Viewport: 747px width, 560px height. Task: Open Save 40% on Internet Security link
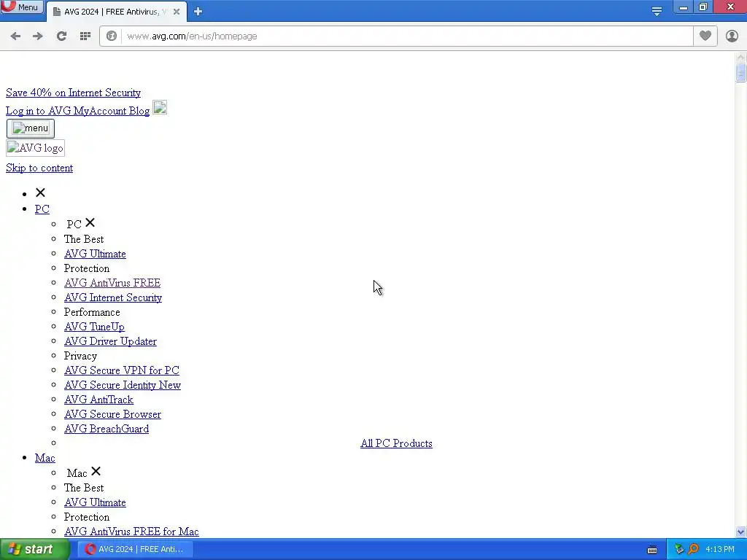74,93
